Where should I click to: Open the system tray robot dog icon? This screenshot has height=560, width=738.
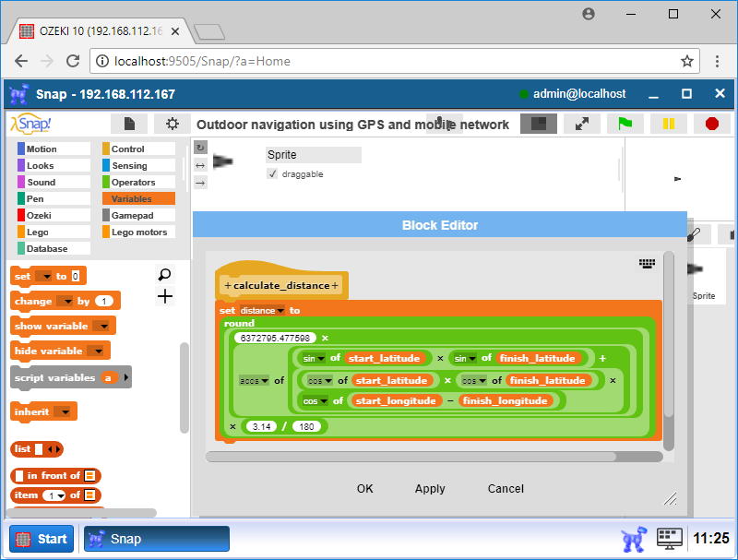[x=634, y=539]
